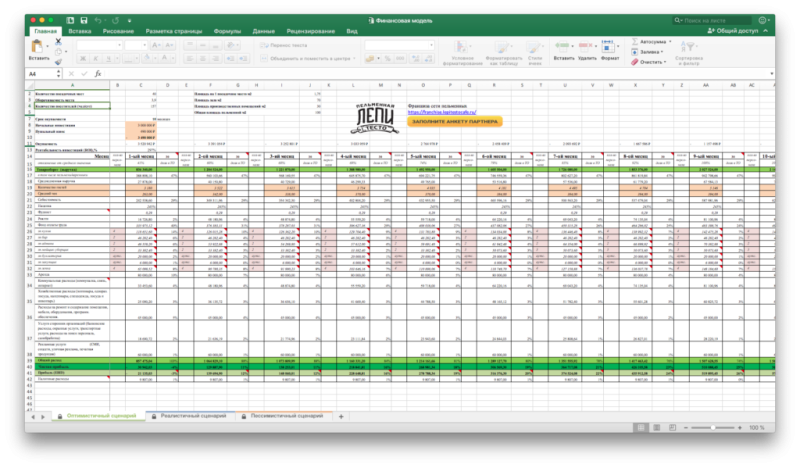Viewport: 800px width, 468px height.
Task: Open Форматировать как таблицу gallery
Action: (x=502, y=53)
